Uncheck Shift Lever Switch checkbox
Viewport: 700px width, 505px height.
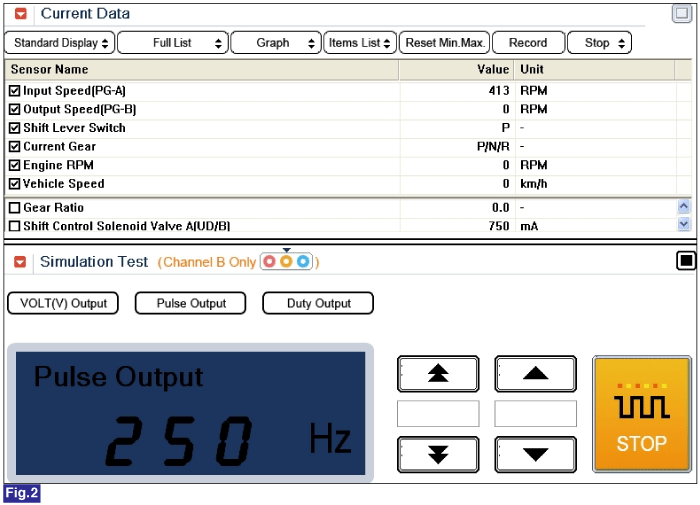coord(15,128)
